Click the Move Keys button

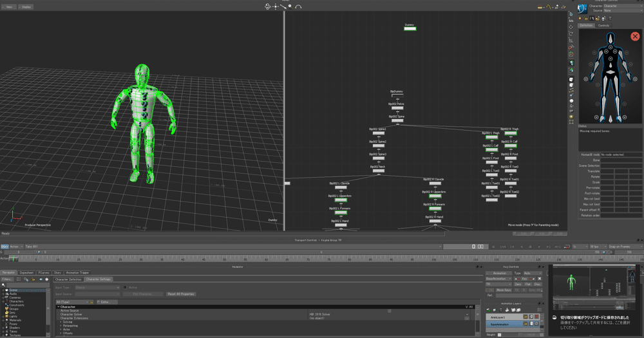504,290
